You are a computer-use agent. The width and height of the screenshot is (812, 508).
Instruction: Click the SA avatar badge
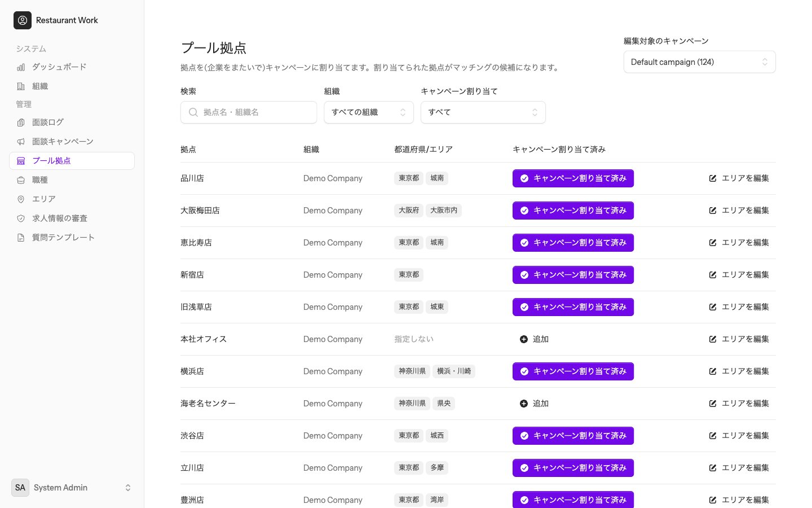[20, 488]
